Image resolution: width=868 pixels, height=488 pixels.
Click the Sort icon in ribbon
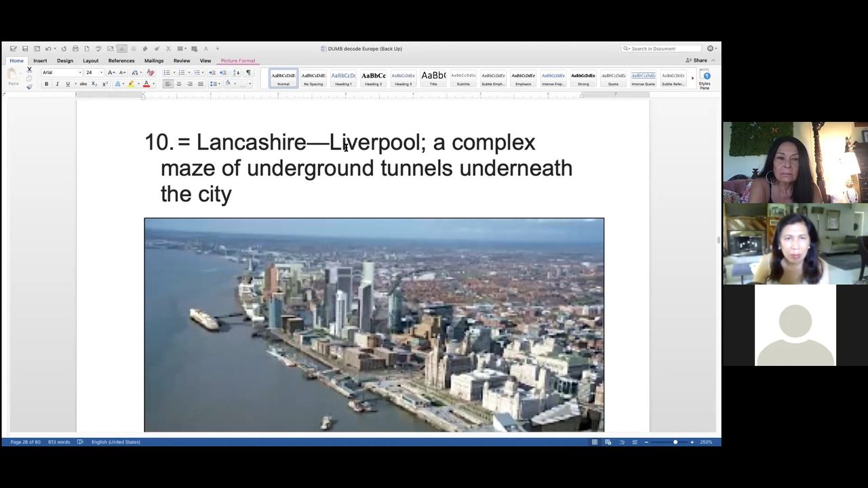pyautogui.click(x=236, y=73)
